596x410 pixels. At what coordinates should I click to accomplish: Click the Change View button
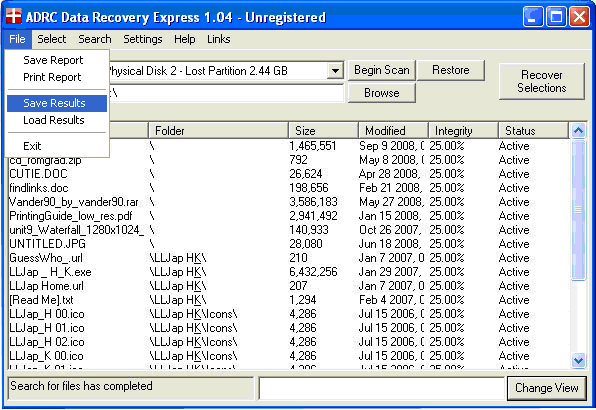click(547, 388)
